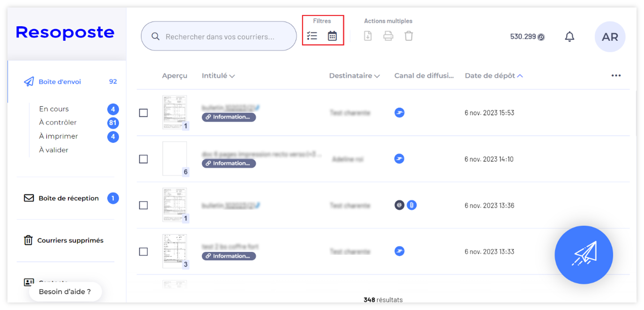644x310 pixels.
Task: Click the blue attachment channel icon in 13:36 row
Action: coord(412,205)
